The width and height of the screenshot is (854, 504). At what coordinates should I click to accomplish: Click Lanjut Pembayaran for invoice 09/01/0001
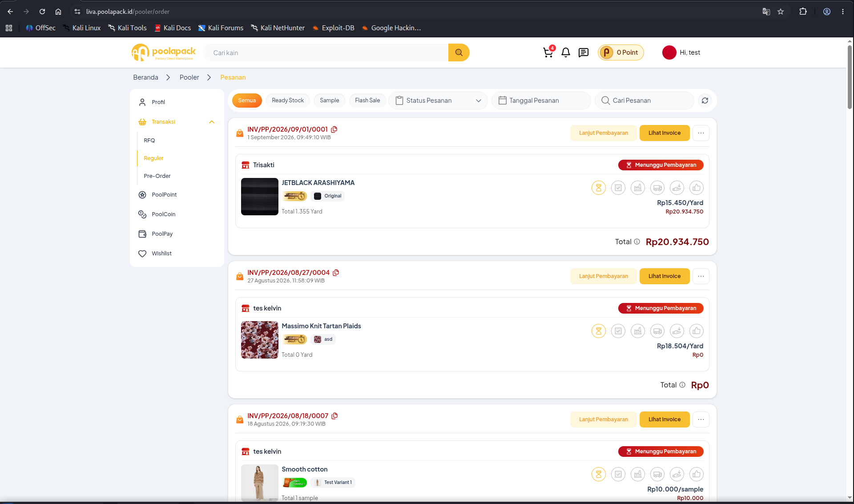(x=604, y=133)
